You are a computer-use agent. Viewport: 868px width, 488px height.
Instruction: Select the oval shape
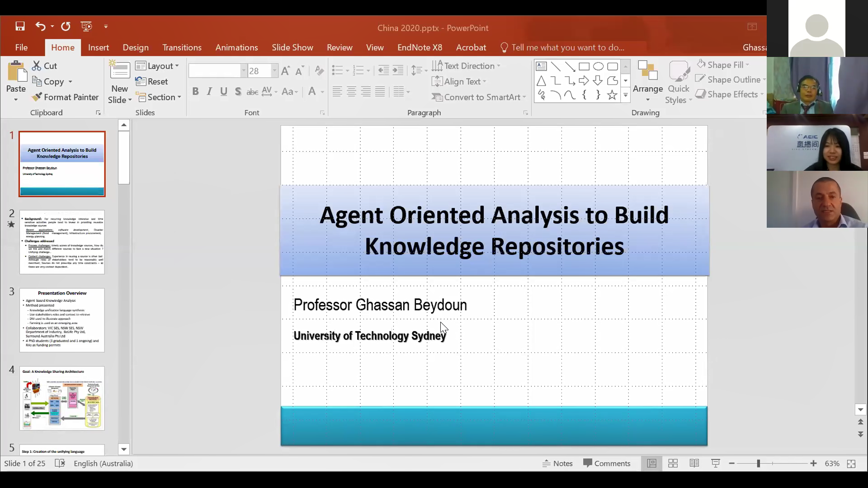(x=598, y=66)
